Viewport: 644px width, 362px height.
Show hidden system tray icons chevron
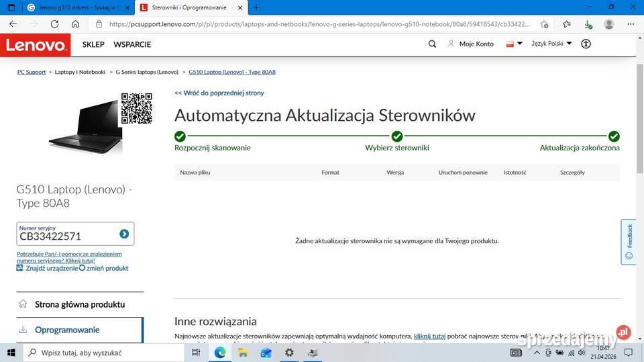(537, 353)
